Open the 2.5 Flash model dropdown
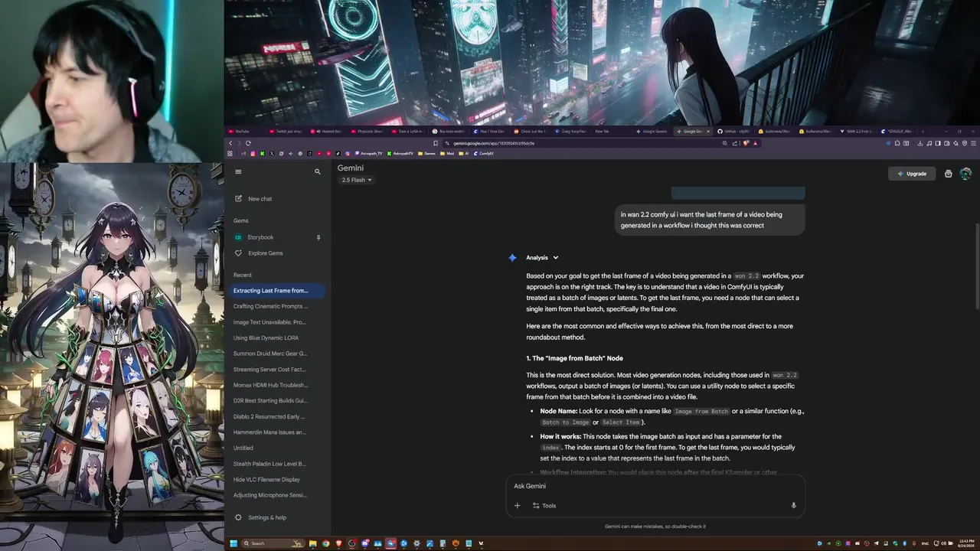Image resolution: width=980 pixels, height=551 pixels. tap(356, 180)
